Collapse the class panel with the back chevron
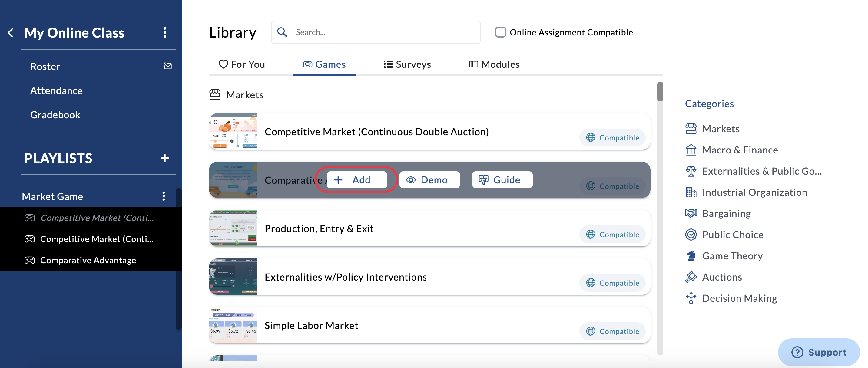The image size is (868, 368). pyautogui.click(x=10, y=32)
